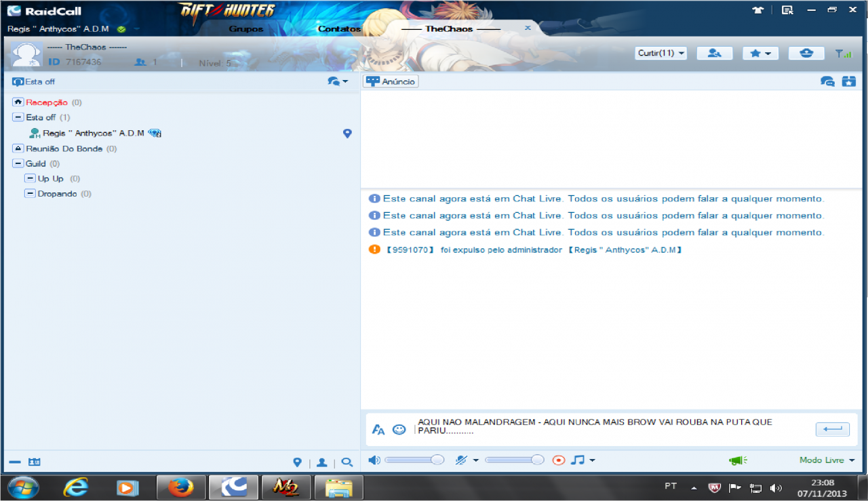
Task: Open font settings in chat box
Action: 378,429
